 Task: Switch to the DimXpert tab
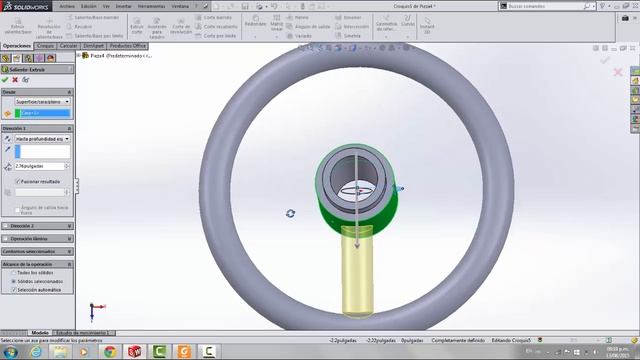click(93, 46)
